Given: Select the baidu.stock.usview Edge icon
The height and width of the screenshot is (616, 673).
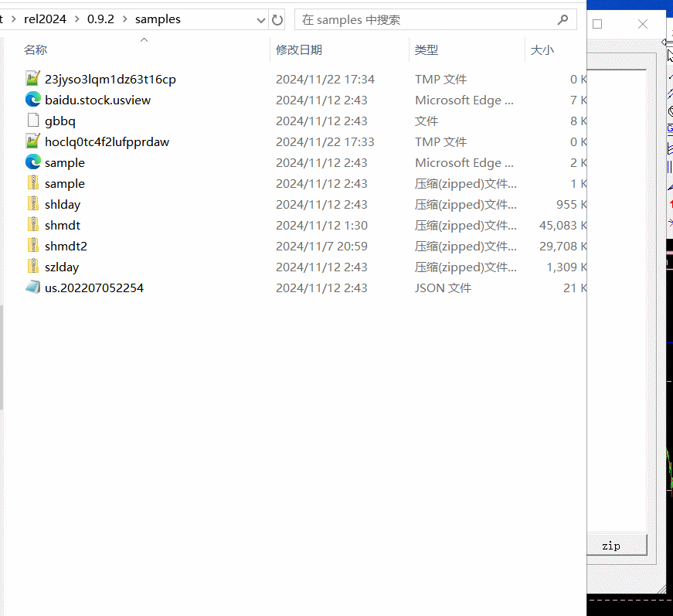Looking at the screenshot, I should tap(32, 100).
